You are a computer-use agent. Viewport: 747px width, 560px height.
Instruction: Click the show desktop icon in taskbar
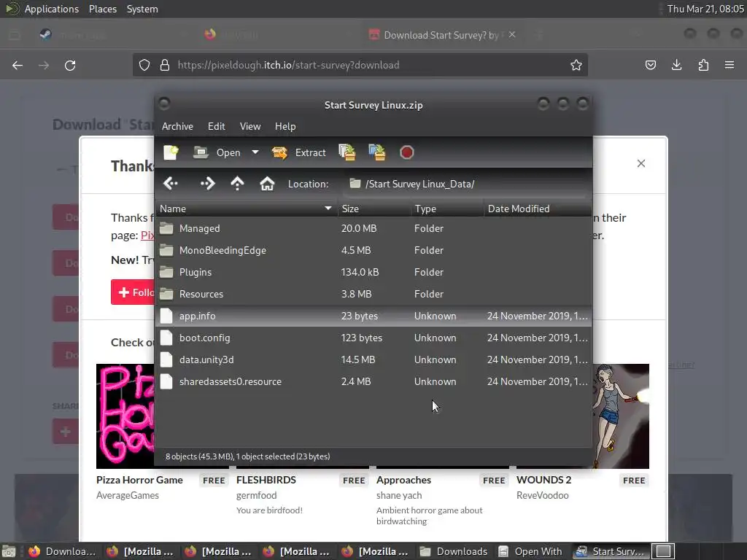(x=8, y=551)
